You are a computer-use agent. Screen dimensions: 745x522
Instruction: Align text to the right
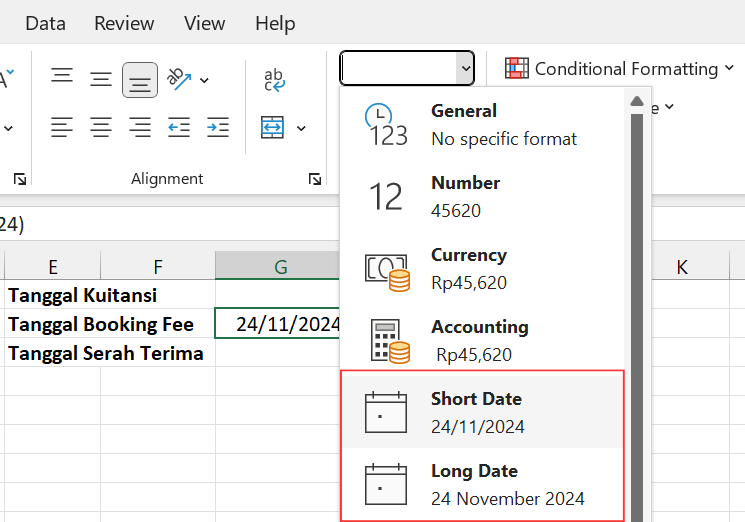point(140,127)
